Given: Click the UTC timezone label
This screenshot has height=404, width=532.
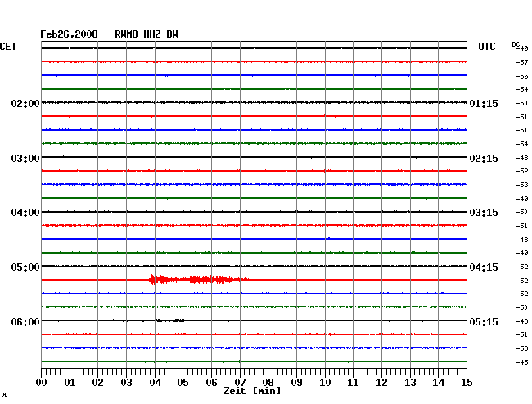Looking at the screenshot, I should tap(486, 47).
